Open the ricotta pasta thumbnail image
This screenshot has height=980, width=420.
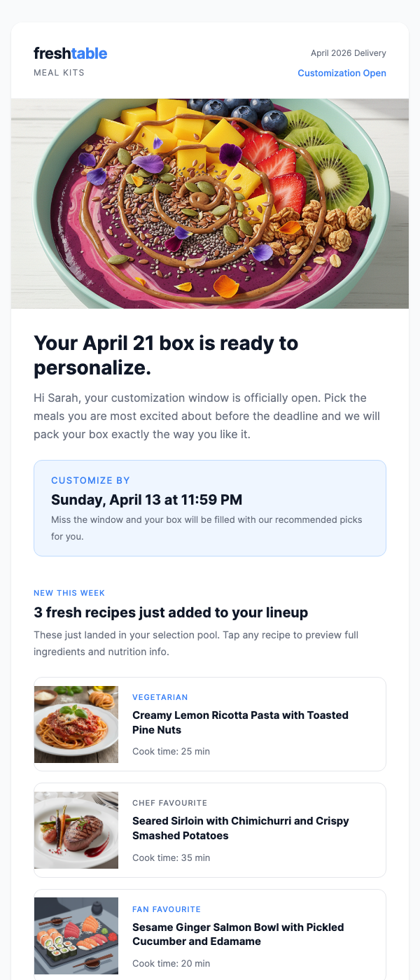76,724
